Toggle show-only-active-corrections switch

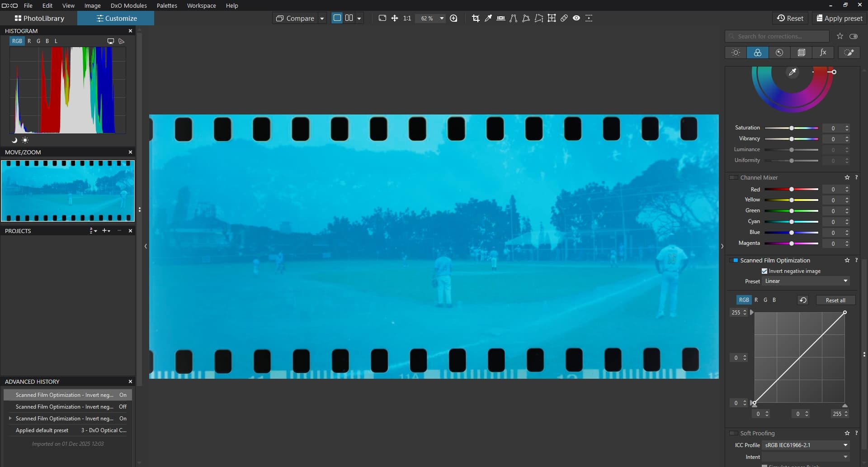coord(854,36)
